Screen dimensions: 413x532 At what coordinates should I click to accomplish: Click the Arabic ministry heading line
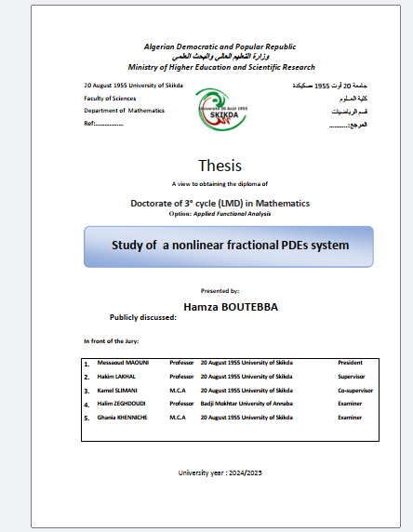pos(220,57)
